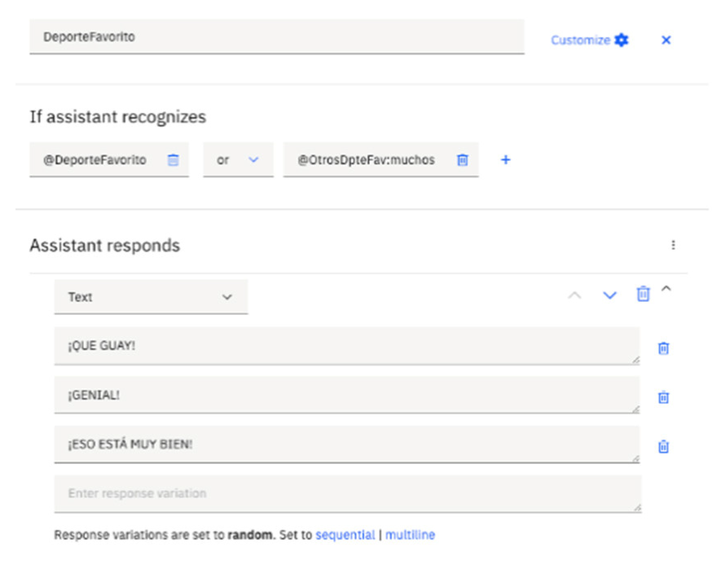Click the 'Enter response variation' field
728x561 pixels.
346,493
